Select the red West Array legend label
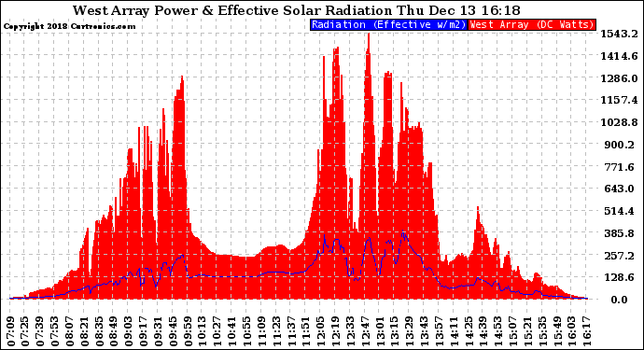Image resolution: width=644 pixels, height=350 pixels. (532, 24)
